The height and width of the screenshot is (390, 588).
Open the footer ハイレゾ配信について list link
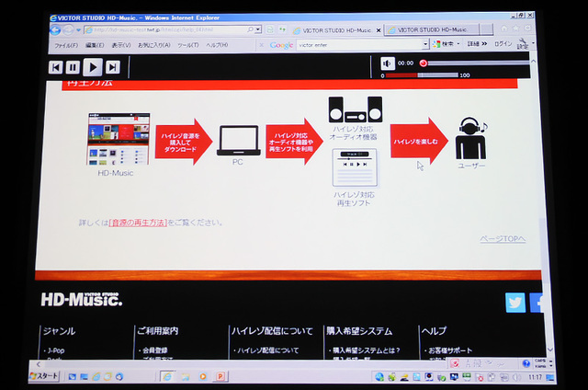(x=268, y=350)
